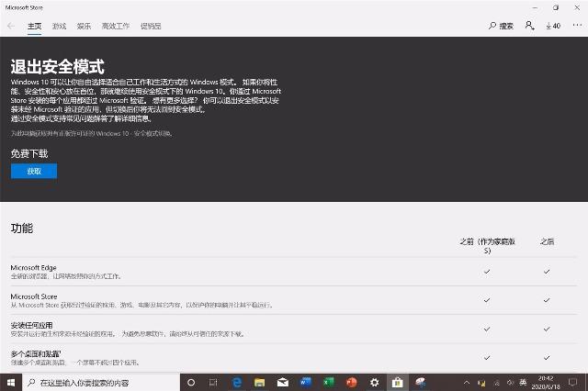Click the 搜索 search button
Viewport: 588px width, 391px height.
tap(501, 26)
